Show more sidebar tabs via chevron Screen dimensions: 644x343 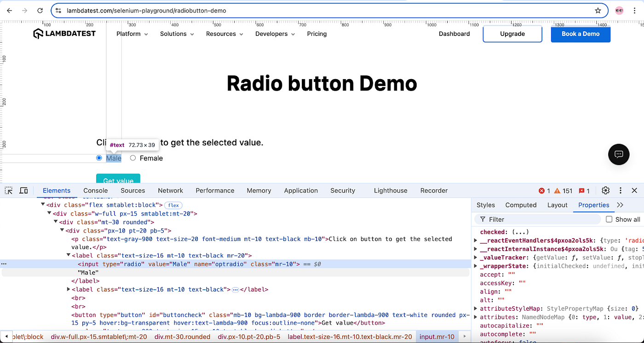[620, 205]
